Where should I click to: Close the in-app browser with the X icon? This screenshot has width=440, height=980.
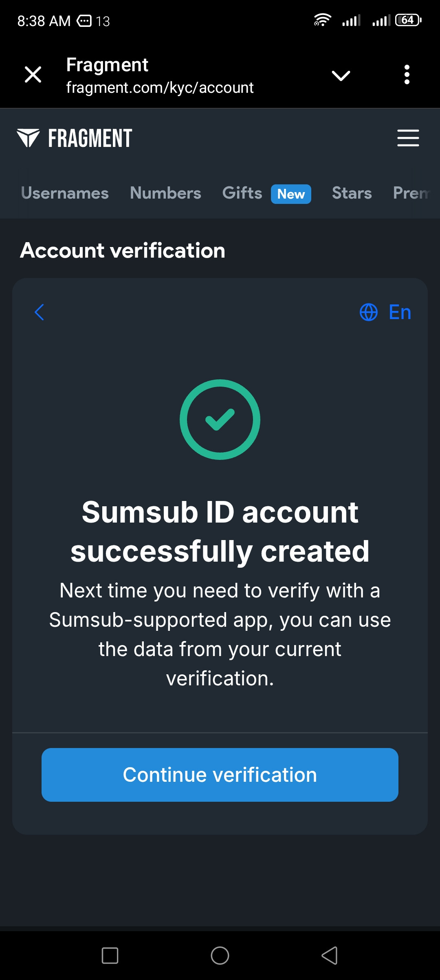33,74
